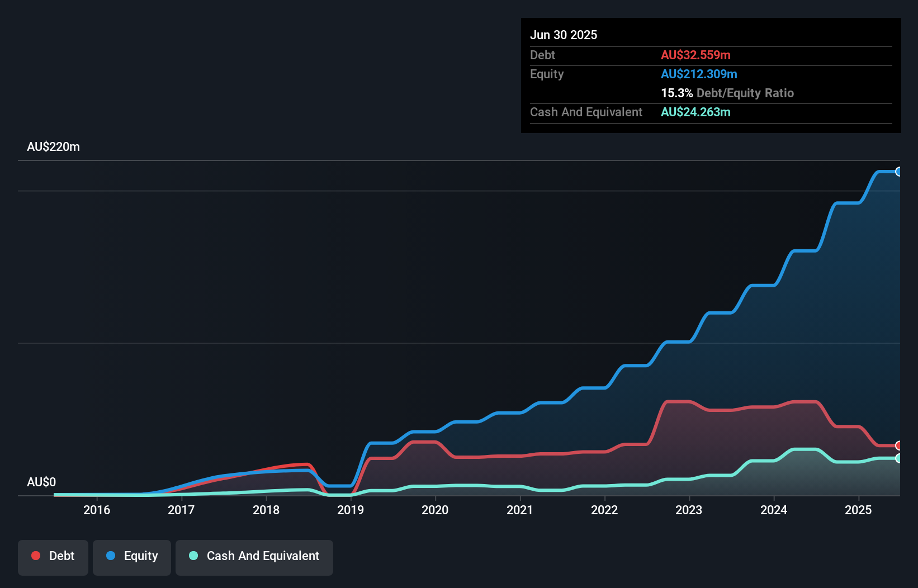
Task: Select the 2019 year label on axis
Action: pyautogui.click(x=351, y=510)
